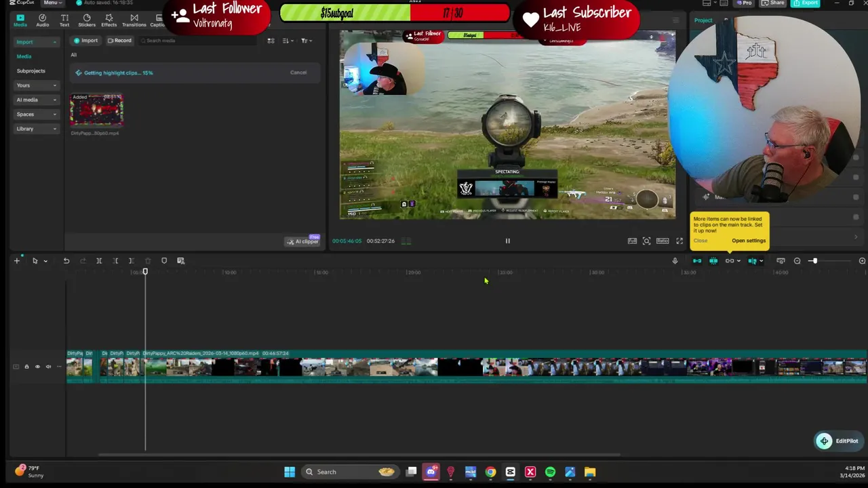Viewport: 868px width, 488px height.
Task: Select the DirtyPappy mp4 media thumbnail
Action: click(x=96, y=110)
